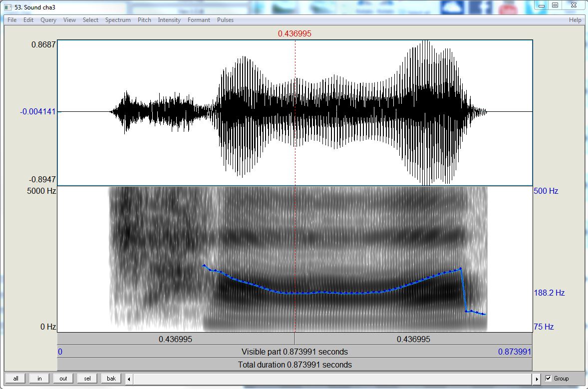Screen dimensions: 588x389
Task: Click the scrollbar right arrow
Action: (x=537, y=379)
